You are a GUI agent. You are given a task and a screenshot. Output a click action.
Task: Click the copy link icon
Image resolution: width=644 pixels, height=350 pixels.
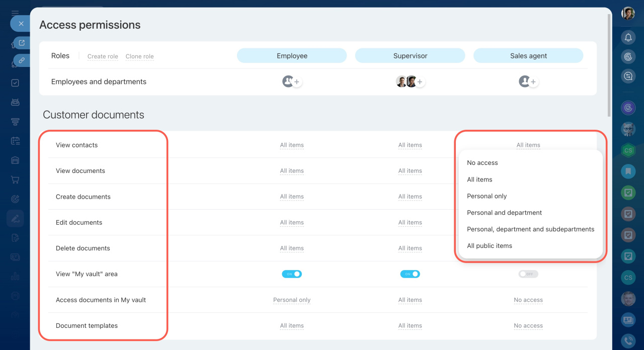pyautogui.click(x=22, y=60)
